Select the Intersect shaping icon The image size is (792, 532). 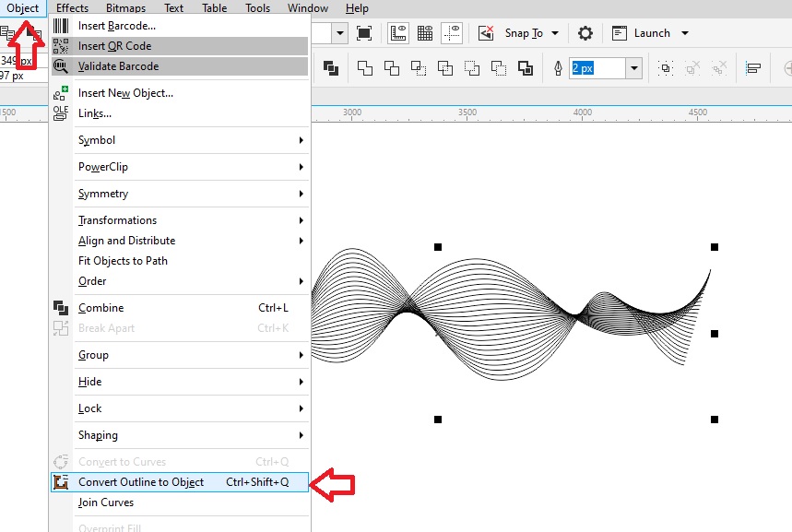pyautogui.click(x=417, y=67)
